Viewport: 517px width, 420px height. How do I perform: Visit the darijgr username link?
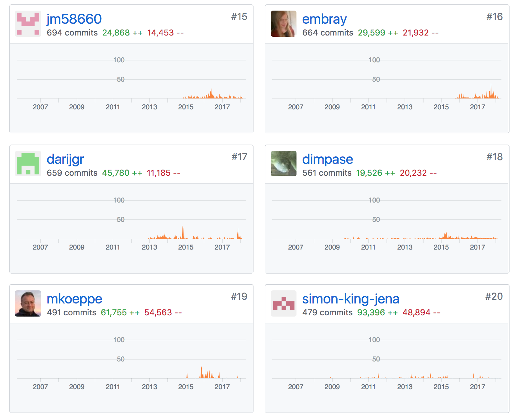pos(65,159)
